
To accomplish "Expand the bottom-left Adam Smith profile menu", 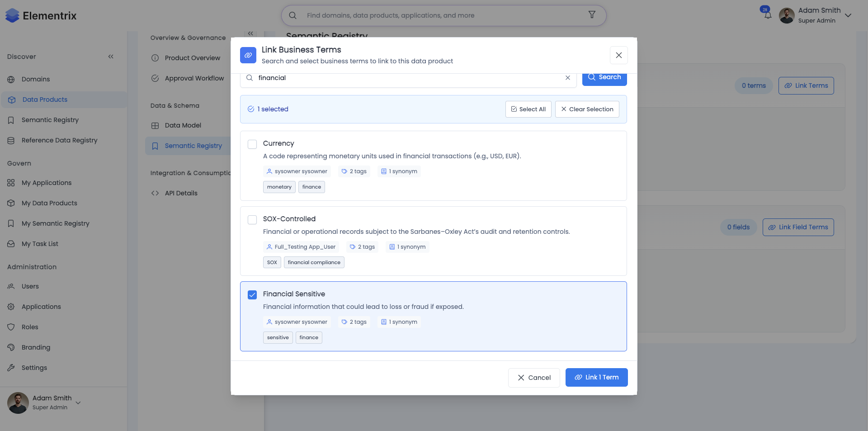I will click(x=78, y=403).
